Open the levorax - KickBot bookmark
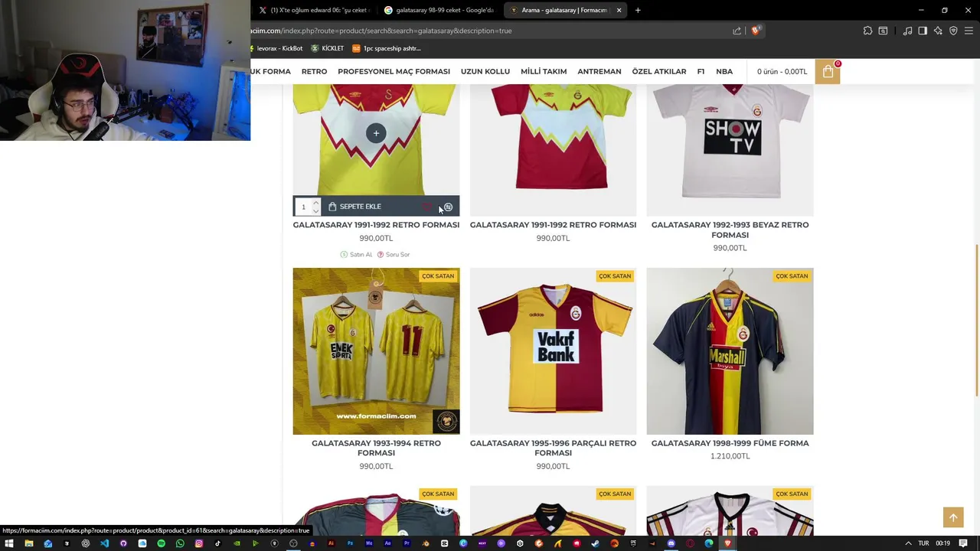This screenshot has width=980, height=551. [275, 48]
